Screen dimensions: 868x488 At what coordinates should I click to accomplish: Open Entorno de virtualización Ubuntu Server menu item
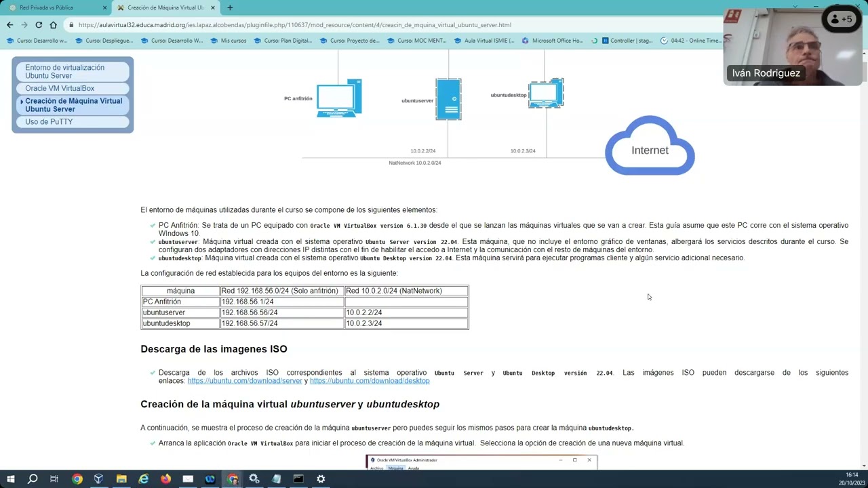(x=73, y=72)
